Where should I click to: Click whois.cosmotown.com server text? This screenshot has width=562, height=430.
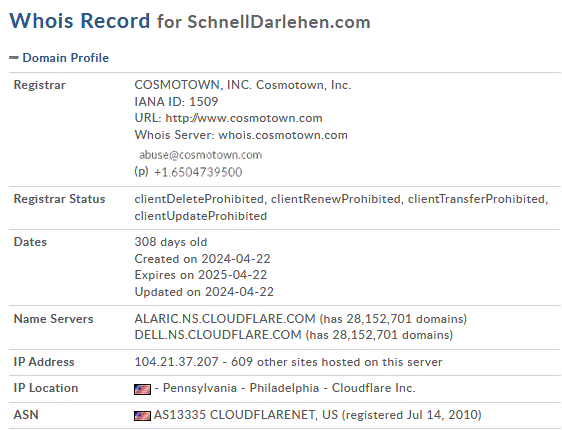pyautogui.click(x=283, y=135)
